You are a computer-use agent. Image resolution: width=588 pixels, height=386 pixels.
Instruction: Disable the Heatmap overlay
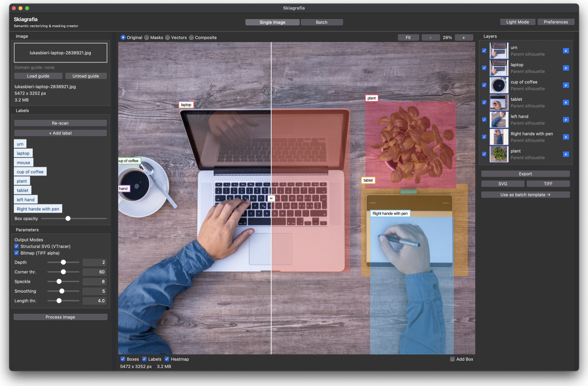point(167,359)
